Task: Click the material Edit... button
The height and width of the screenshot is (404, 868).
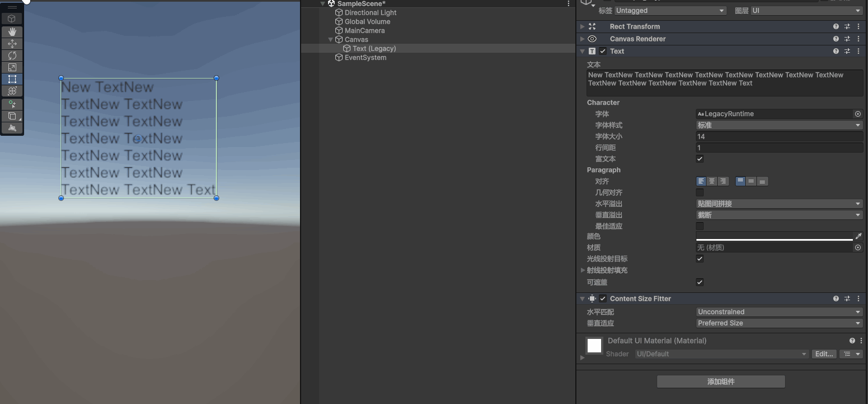Action: pos(824,354)
